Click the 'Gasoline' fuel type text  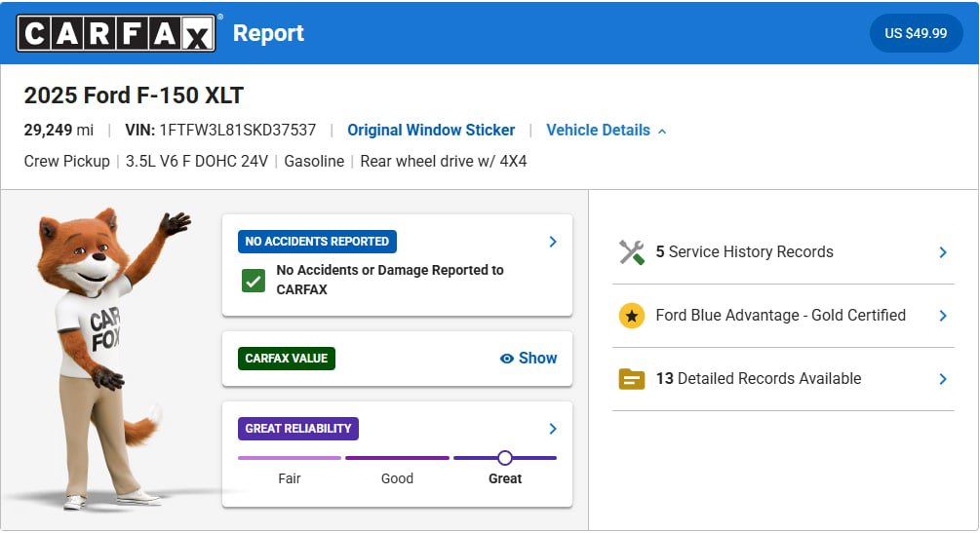(x=314, y=161)
